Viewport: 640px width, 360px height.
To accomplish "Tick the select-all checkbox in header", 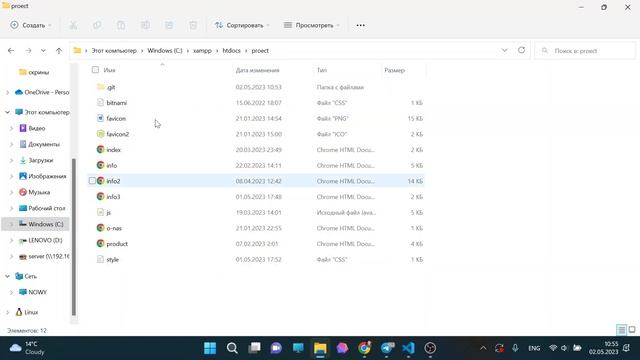I will click(95, 70).
